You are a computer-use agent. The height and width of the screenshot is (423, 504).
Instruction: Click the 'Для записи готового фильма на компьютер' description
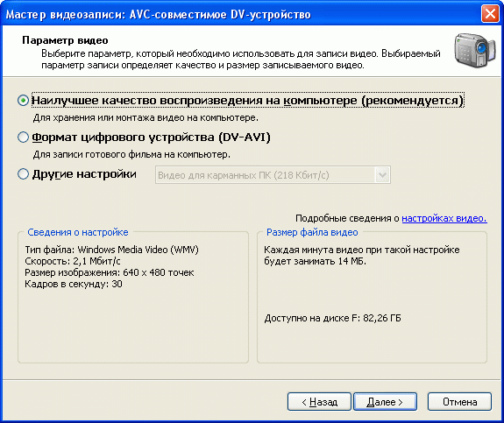coord(131,154)
